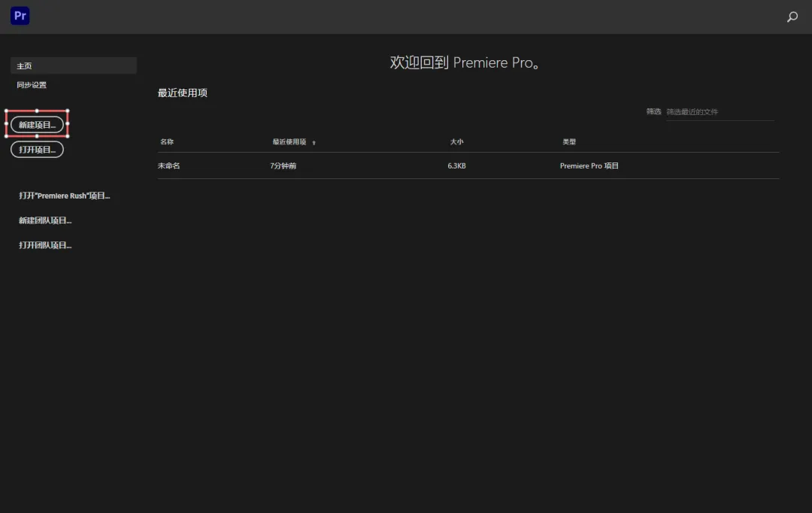Sort recent files by 名称 column
Screen dimensions: 812x513
tap(167, 142)
